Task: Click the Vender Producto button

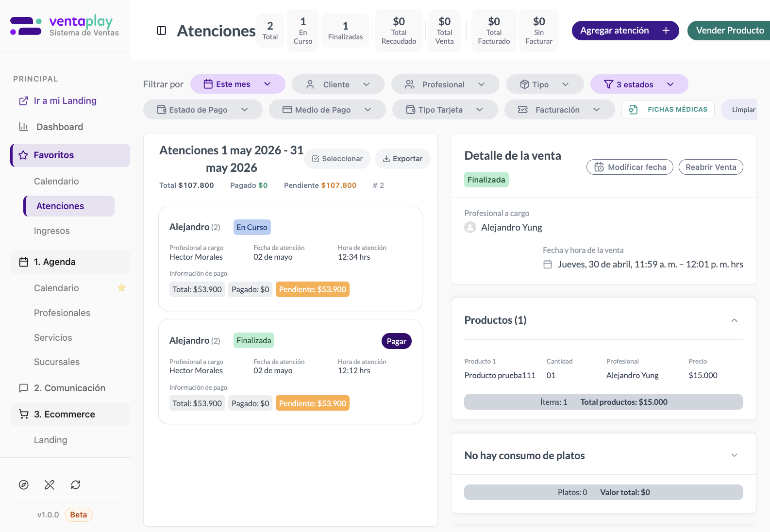Action: point(730,31)
